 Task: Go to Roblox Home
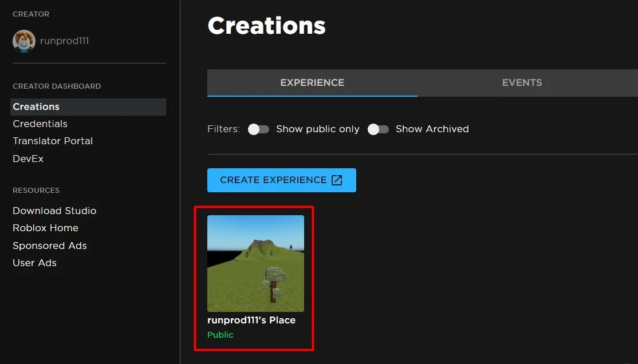coord(45,228)
